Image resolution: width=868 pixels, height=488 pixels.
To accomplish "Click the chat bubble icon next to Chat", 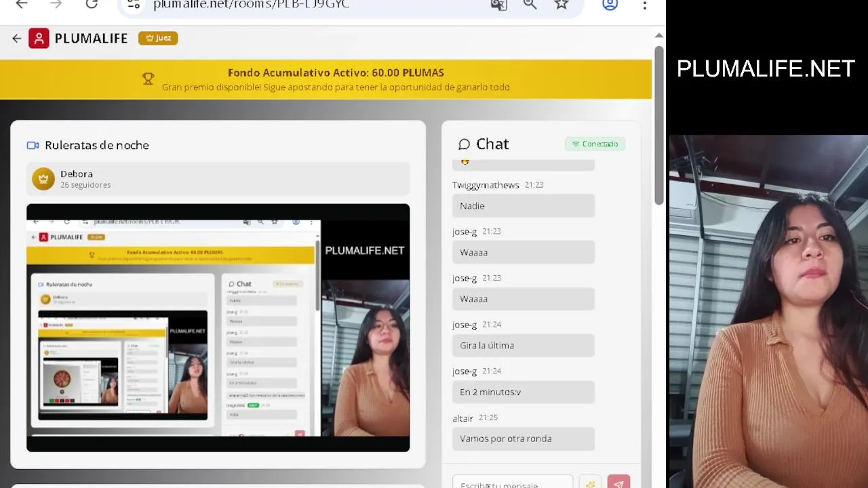I will tap(464, 144).
